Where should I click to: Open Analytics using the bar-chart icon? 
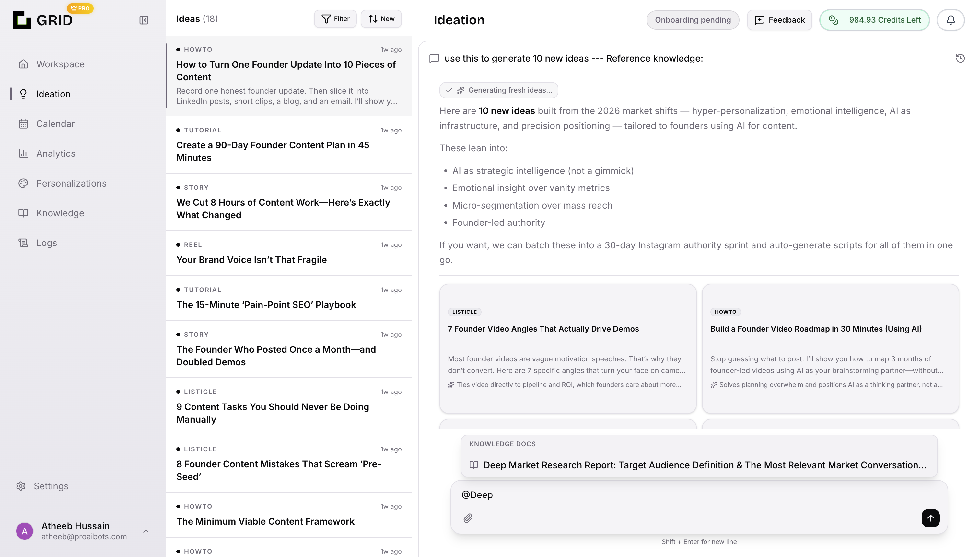tap(23, 153)
